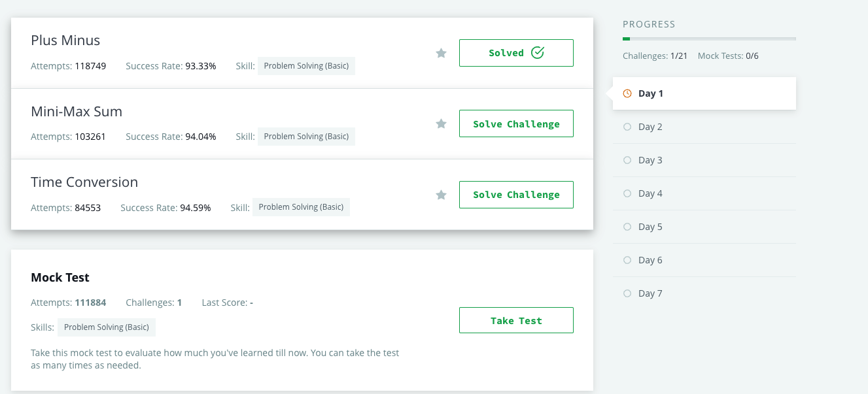Star the Mini-Max Sum challenge

point(441,123)
